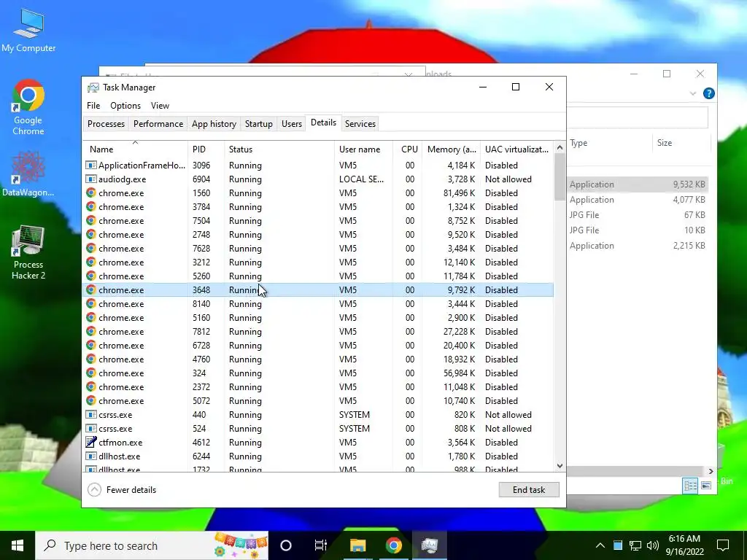
Task: Open File Explorer from taskbar
Action: [x=357, y=545]
